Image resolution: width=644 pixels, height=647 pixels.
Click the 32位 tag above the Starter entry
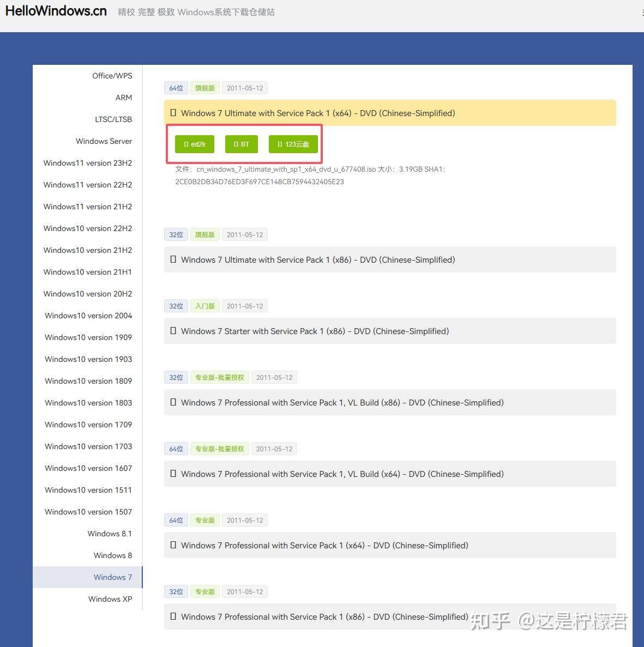(176, 306)
